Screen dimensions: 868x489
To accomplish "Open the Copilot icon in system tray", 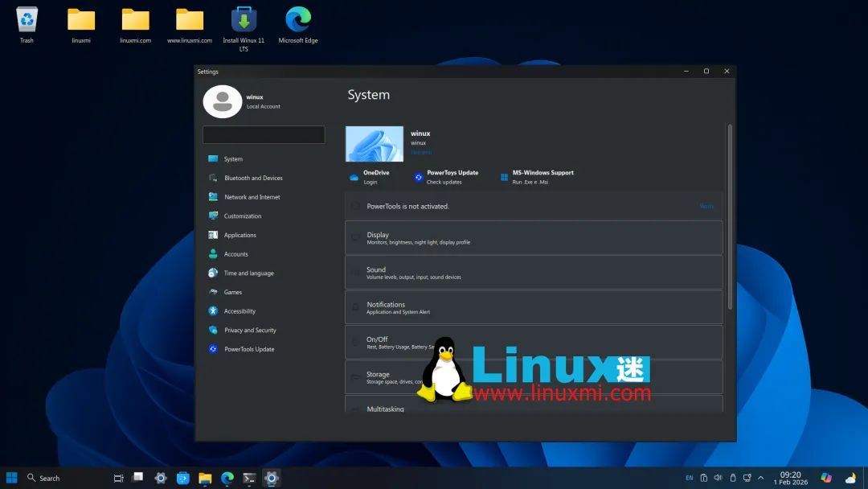I will pyautogui.click(x=826, y=478).
